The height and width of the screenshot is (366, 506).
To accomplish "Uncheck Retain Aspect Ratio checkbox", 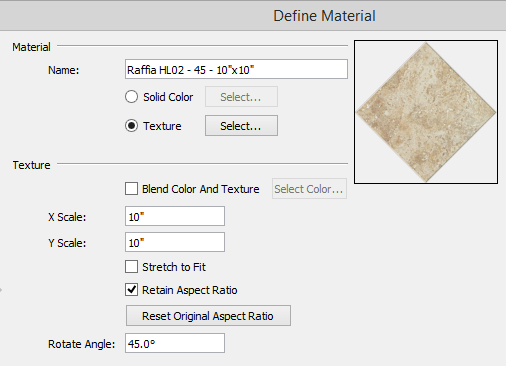I will tap(131, 290).
